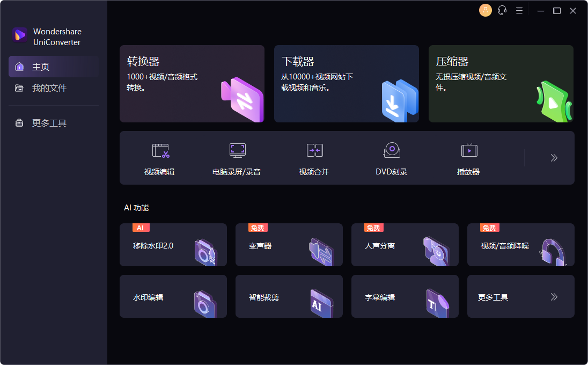The height and width of the screenshot is (365, 588).
Task: Select the 智能裁剪 feature
Action: coord(289,296)
